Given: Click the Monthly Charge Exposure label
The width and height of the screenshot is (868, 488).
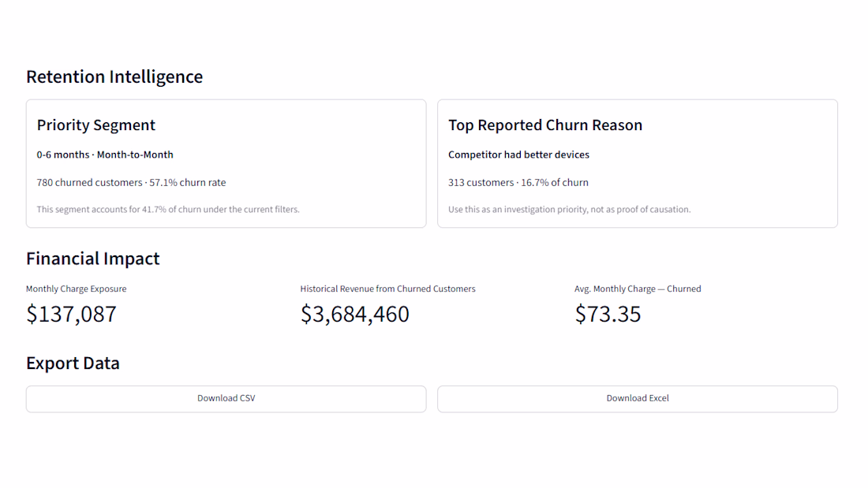Looking at the screenshot, I should (77, 289).
